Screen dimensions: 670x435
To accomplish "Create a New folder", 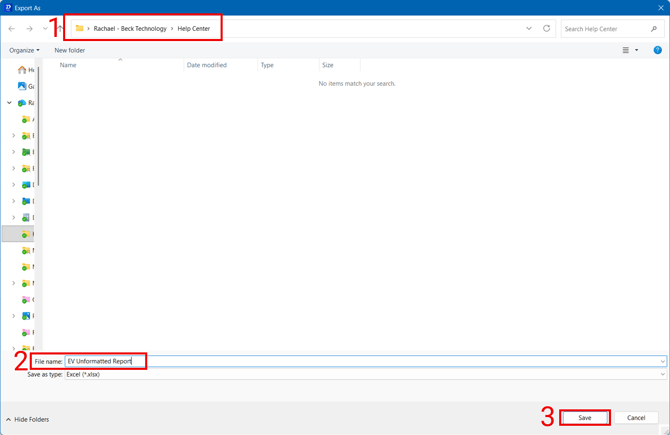I will click(x=70, y=50).
